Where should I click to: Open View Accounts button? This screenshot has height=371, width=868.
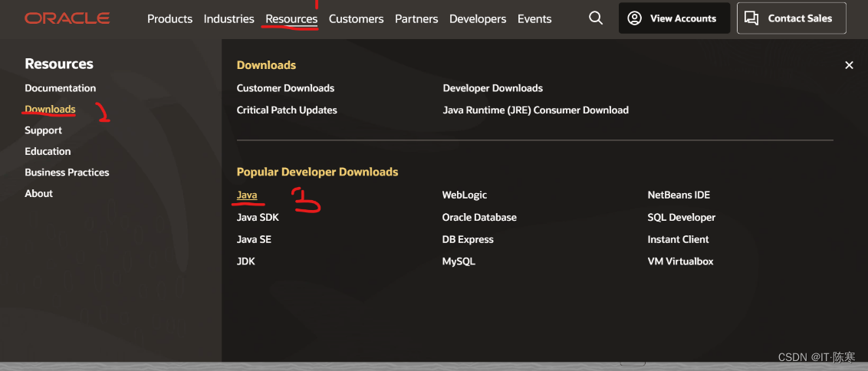click(674, 18)
